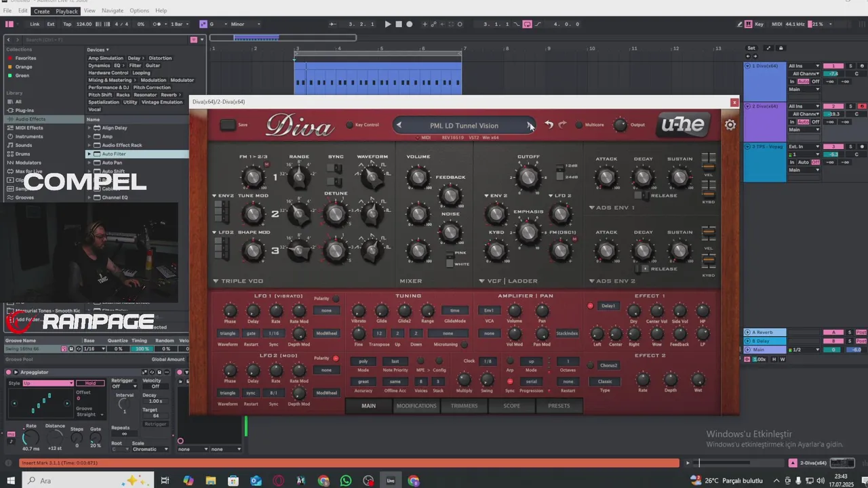Toggle arpeggiator Sync button

coord(510,381)
